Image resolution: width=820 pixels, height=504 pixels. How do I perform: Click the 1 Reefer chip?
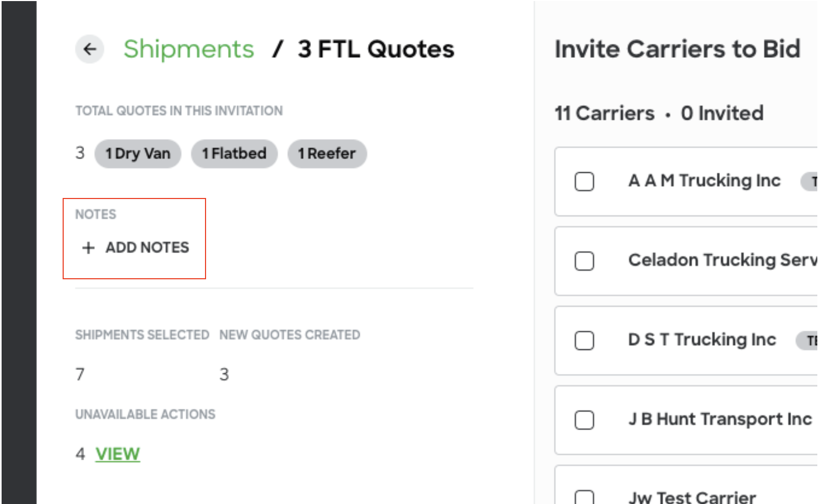pos(327,154)
